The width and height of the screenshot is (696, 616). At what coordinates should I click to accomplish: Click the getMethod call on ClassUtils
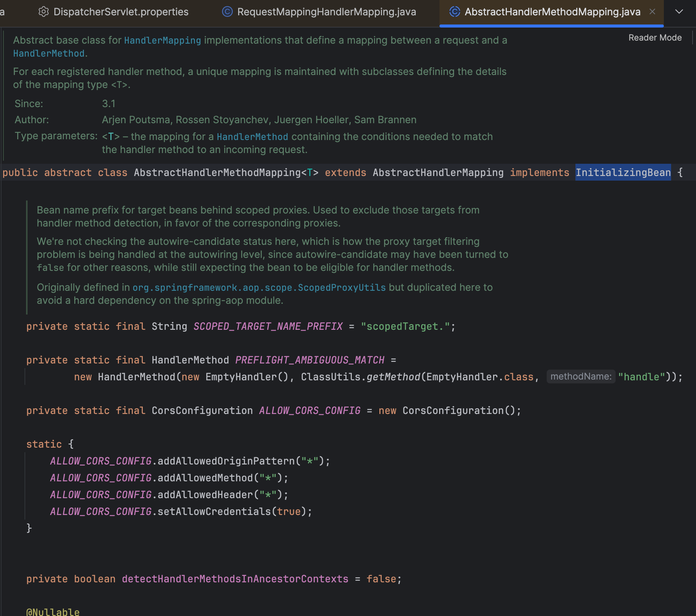pyautogui.click(x=394, y=377)
